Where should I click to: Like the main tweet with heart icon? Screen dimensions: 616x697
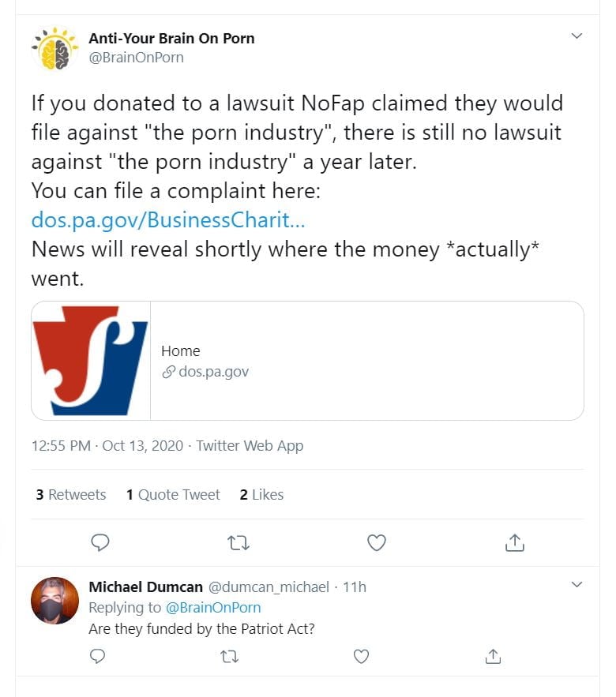click(x=377, y=542)
